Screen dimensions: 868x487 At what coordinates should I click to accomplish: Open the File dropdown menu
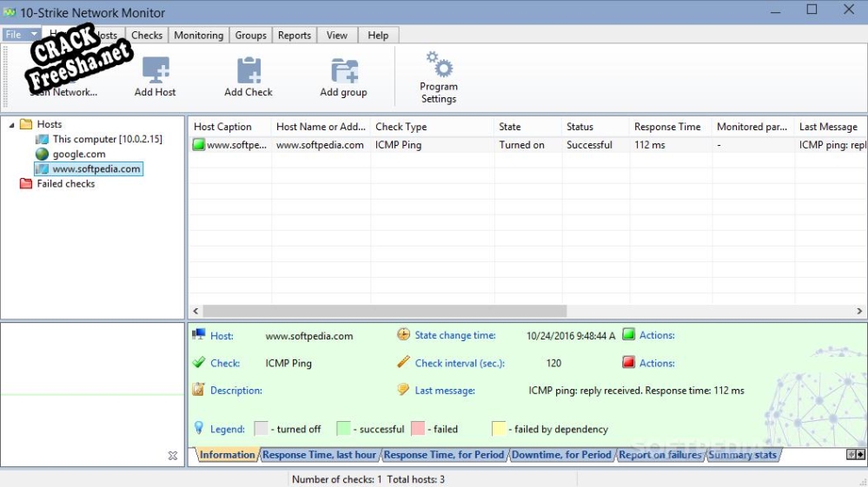(21, 35)
